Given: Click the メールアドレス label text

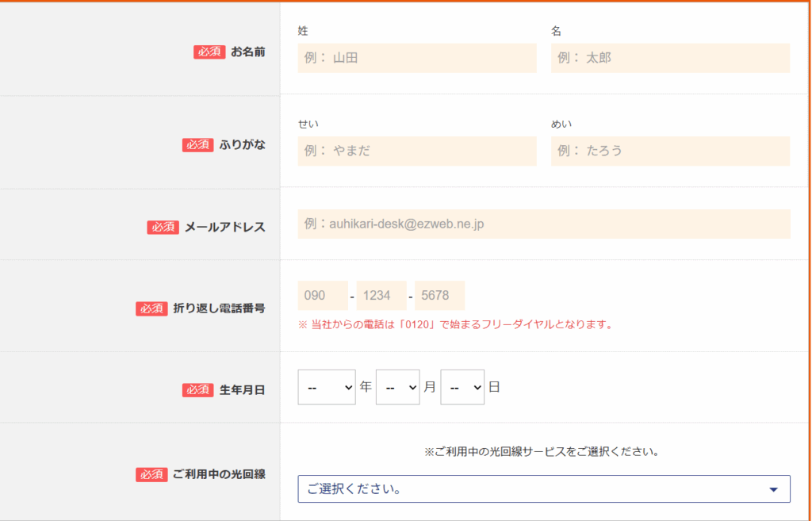Looking at the screenshot, I should (225, 228).
